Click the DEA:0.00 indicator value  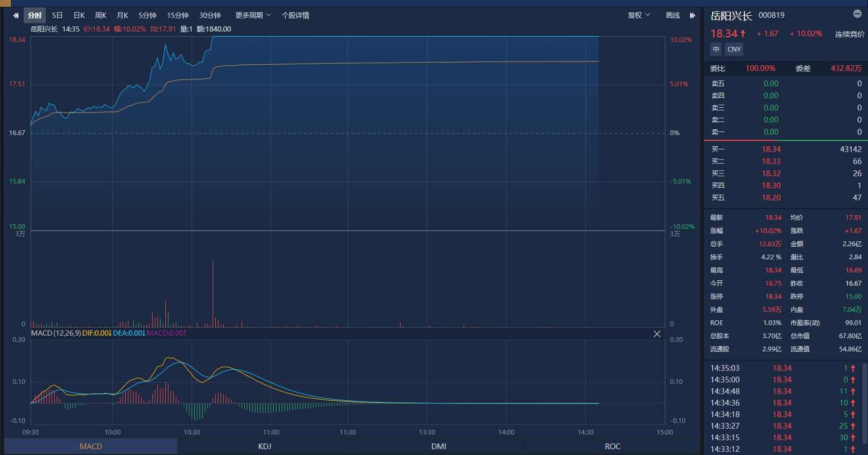coord(129,333)
